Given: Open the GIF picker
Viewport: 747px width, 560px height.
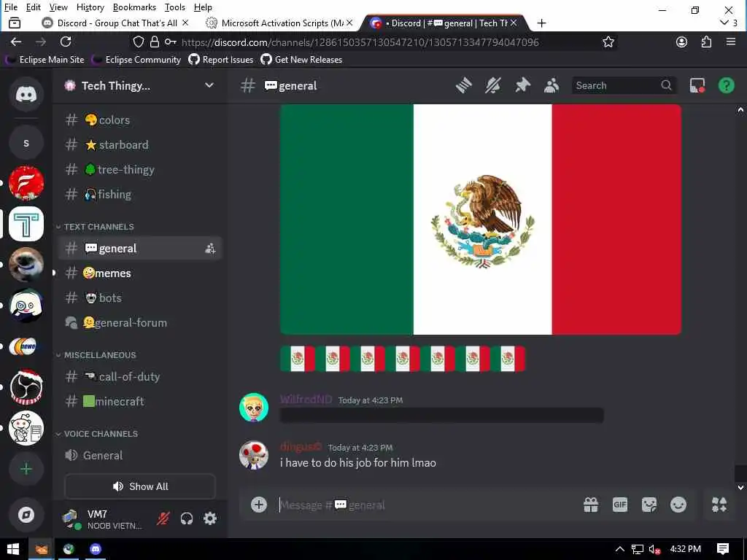Looking at the screenshot, I should click(620, 505).
